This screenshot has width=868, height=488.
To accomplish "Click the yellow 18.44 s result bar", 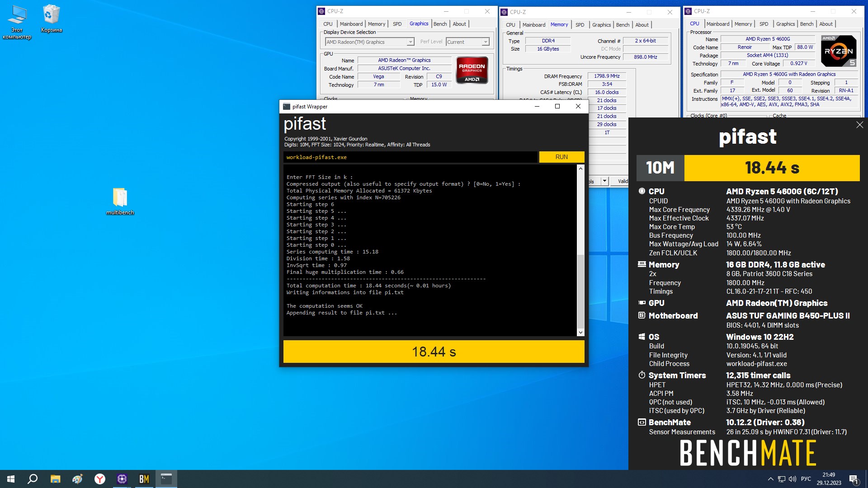I will (x=434, y=352).
